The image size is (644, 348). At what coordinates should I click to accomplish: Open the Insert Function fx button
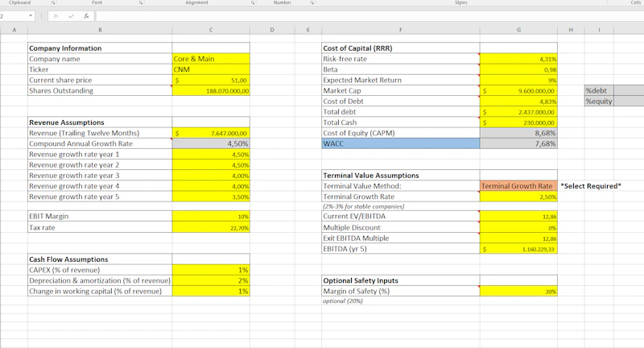click(86, 16)
